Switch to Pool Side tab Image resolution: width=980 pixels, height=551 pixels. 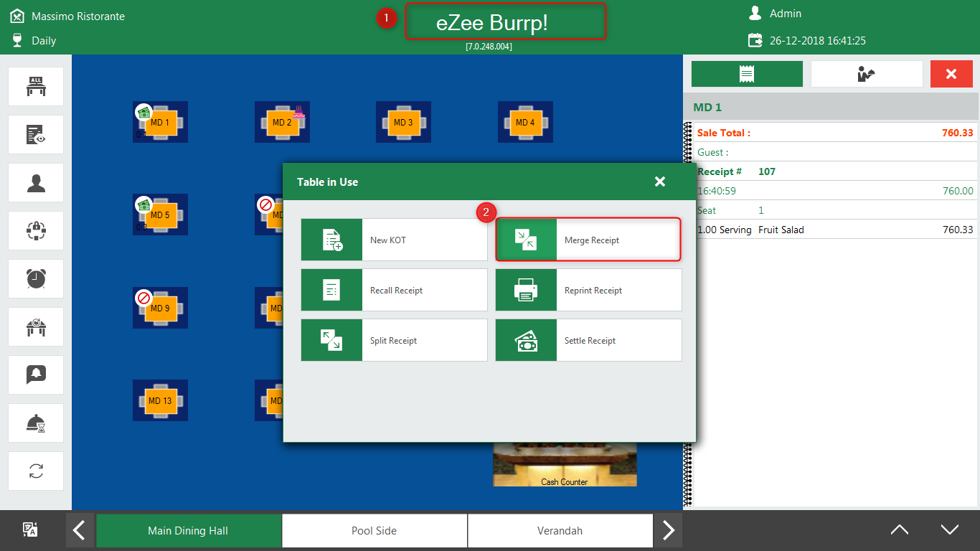(x=374, y=531)
